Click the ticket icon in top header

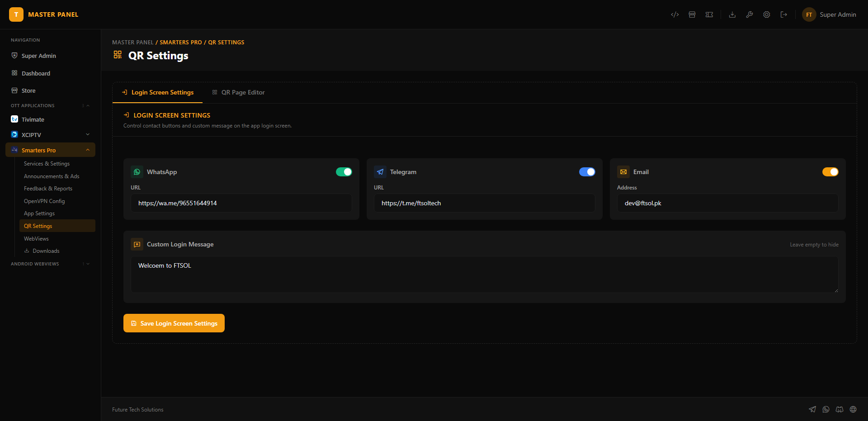point(709,14)
